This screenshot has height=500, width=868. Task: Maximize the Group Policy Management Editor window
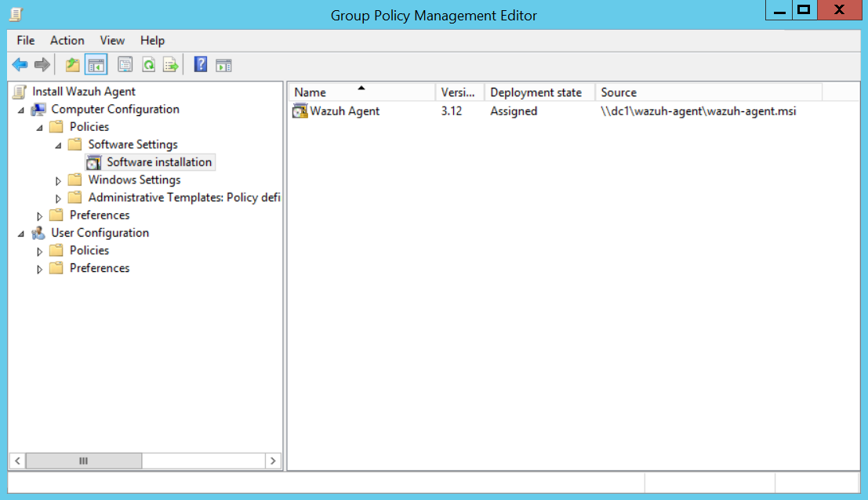coord(804,10)
